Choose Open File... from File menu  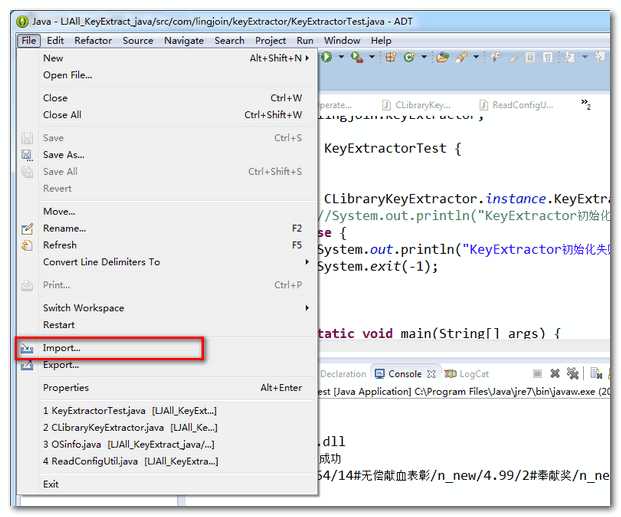(x=167, y=75)
